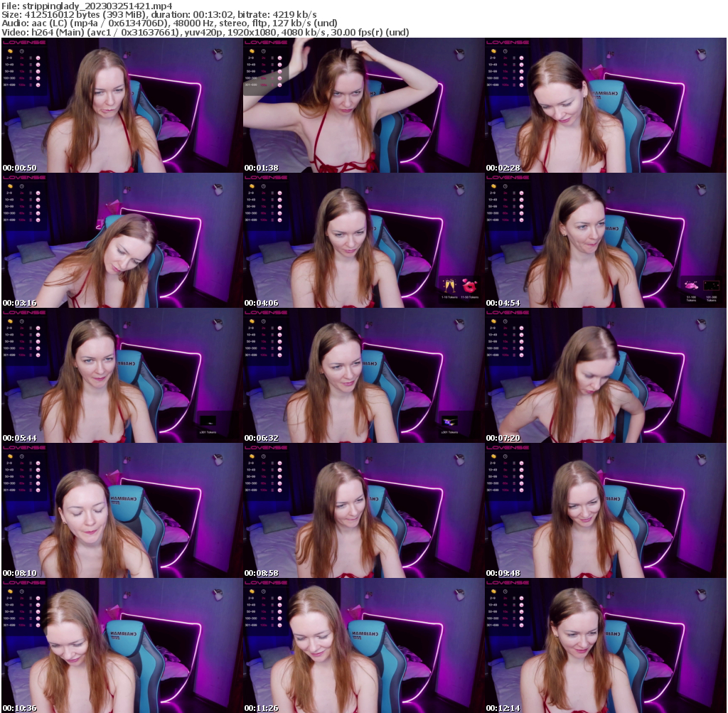Expand the Lovense tip menu header

[x=25, y=43]
